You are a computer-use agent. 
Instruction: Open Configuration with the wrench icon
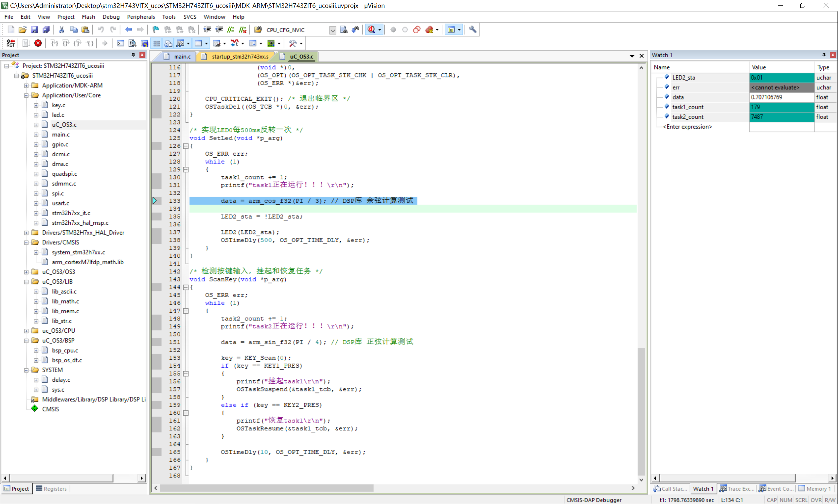(x=472, y=30)
